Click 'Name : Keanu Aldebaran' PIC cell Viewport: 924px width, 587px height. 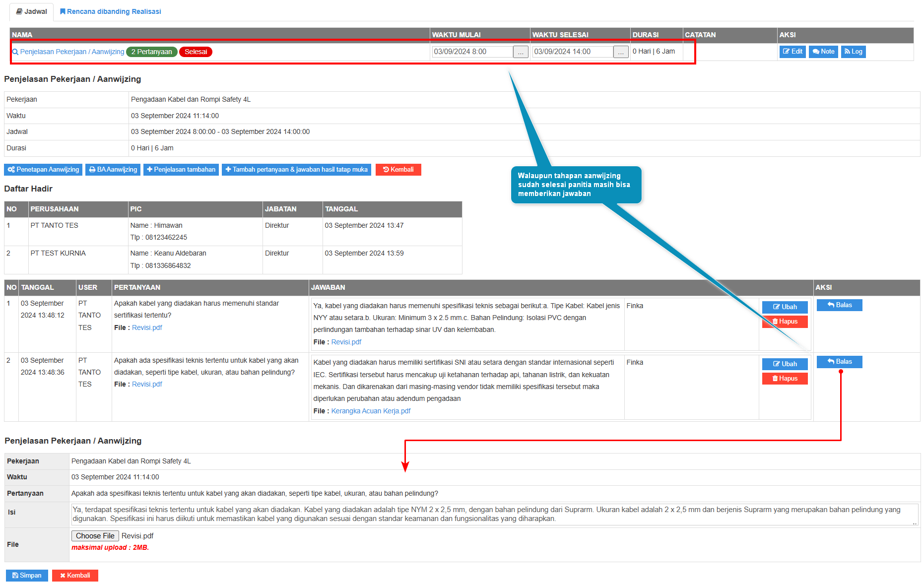pos(168,253)
